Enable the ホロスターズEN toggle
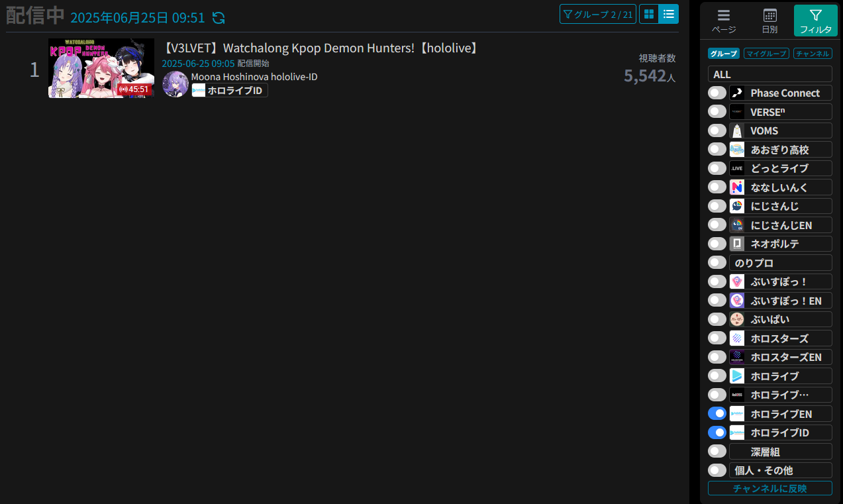843x504 pixels. (x=717, y=357)
